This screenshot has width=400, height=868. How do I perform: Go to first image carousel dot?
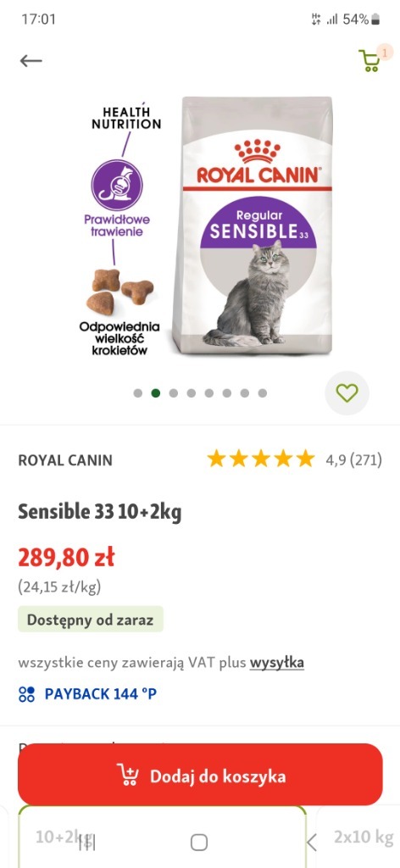click(138, 393)
